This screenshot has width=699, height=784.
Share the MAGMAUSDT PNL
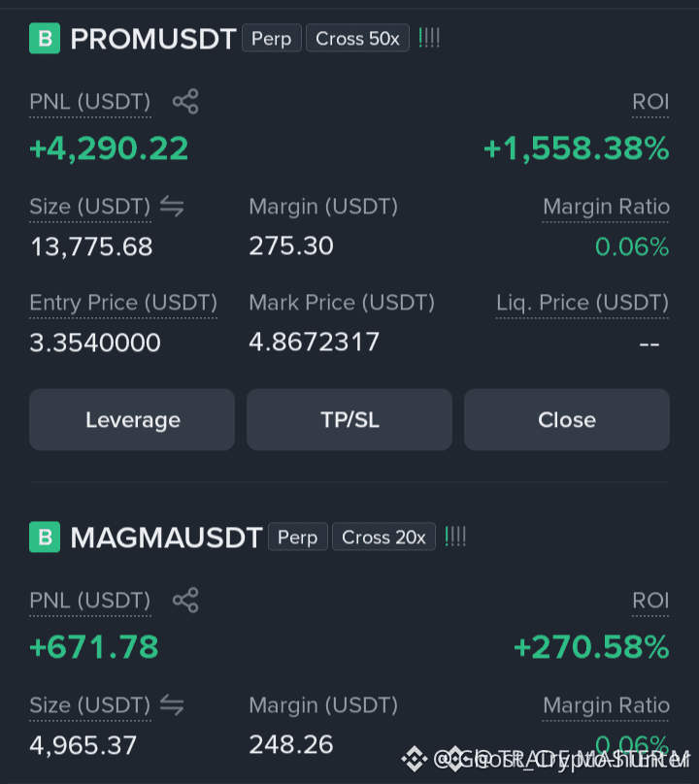click(x=185, y=600)
